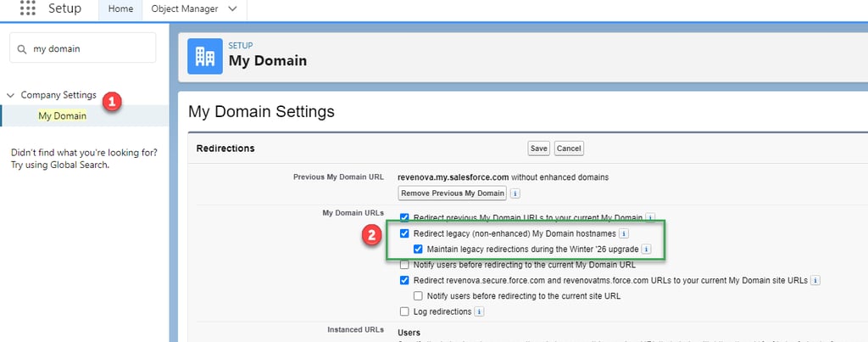This screenshot has height=342, width=868.
Task: Click the Instanced URLs label
Action: pos(355,329)
